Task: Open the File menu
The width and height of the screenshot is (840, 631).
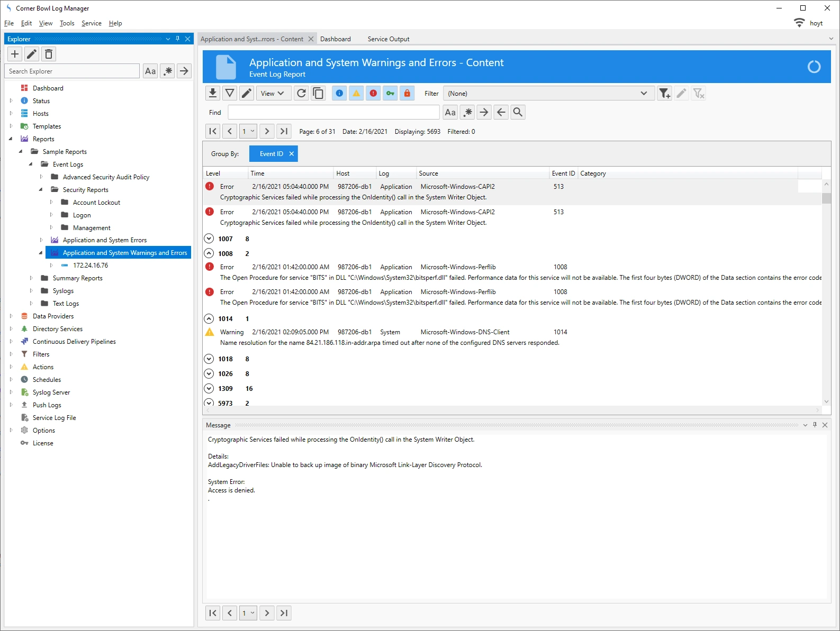Action: 9,23
